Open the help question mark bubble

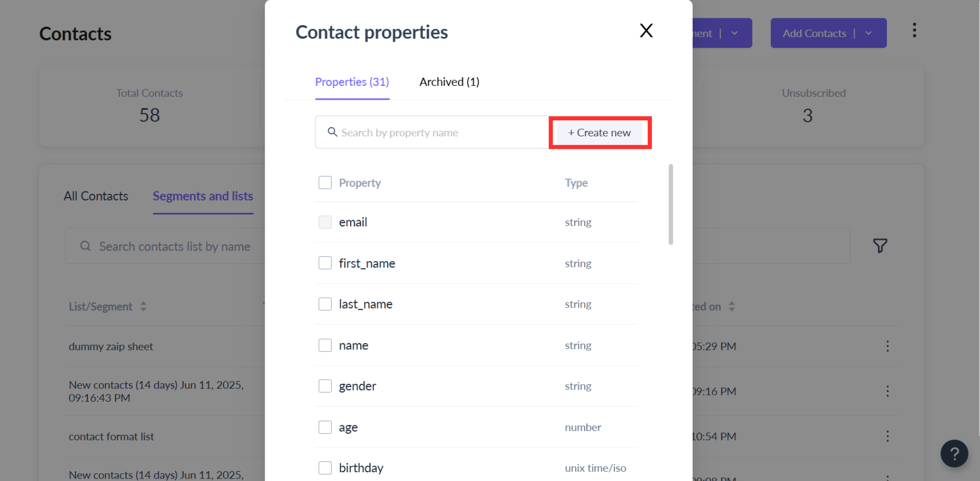point(954,453)
